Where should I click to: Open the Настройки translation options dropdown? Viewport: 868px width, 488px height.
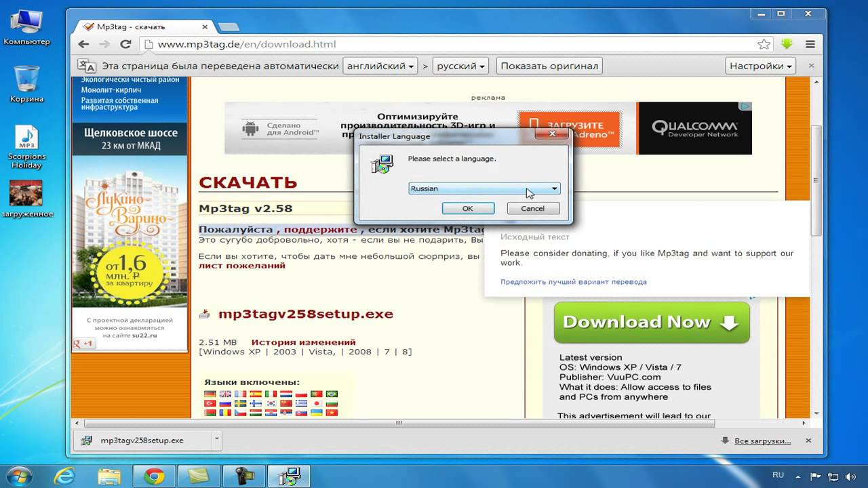(761, 66)
